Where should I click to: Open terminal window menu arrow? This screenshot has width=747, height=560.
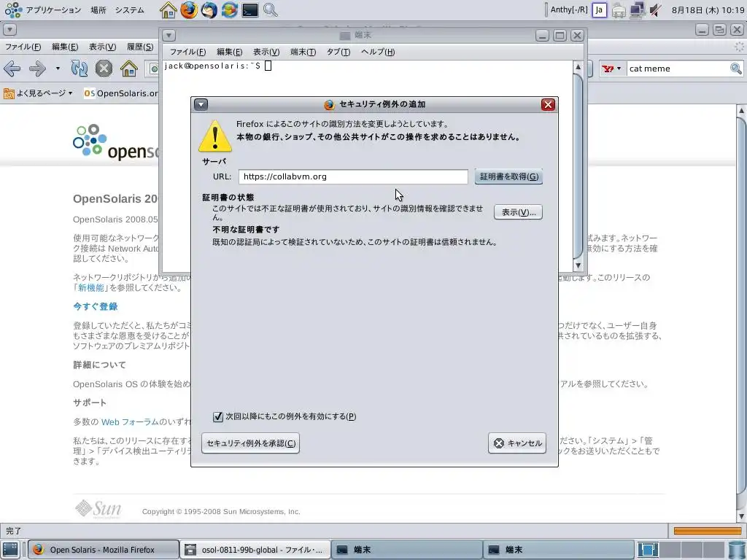click(169, 35)
